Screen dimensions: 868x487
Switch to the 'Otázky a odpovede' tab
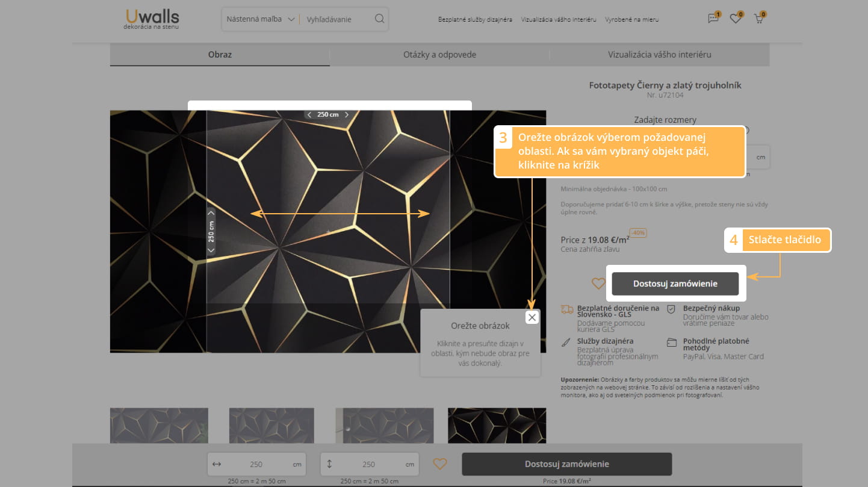[439, 55]
